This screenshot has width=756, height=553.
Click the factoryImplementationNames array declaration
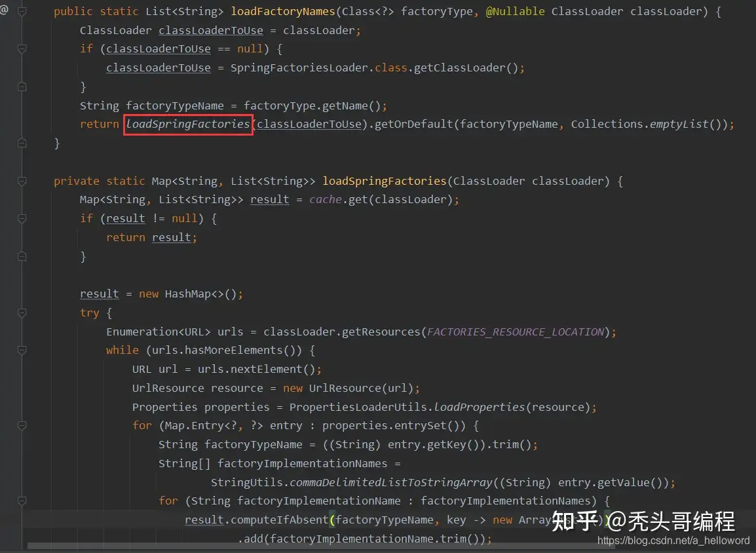273,463
